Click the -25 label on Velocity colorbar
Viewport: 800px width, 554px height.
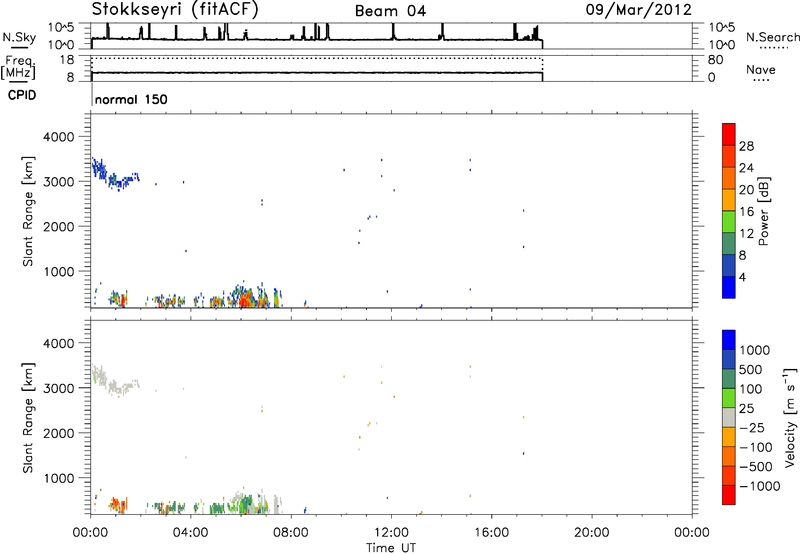(x=752, y=428)
